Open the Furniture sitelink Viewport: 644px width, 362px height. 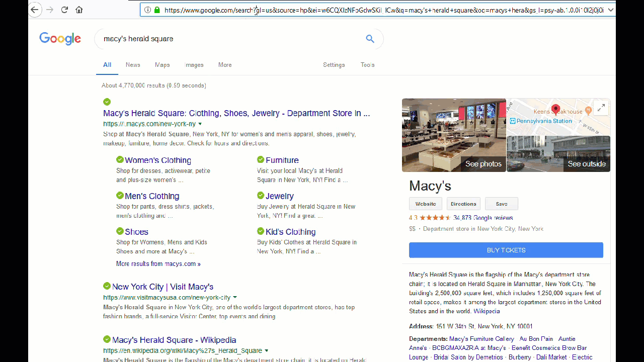click(x=282, y=160)
